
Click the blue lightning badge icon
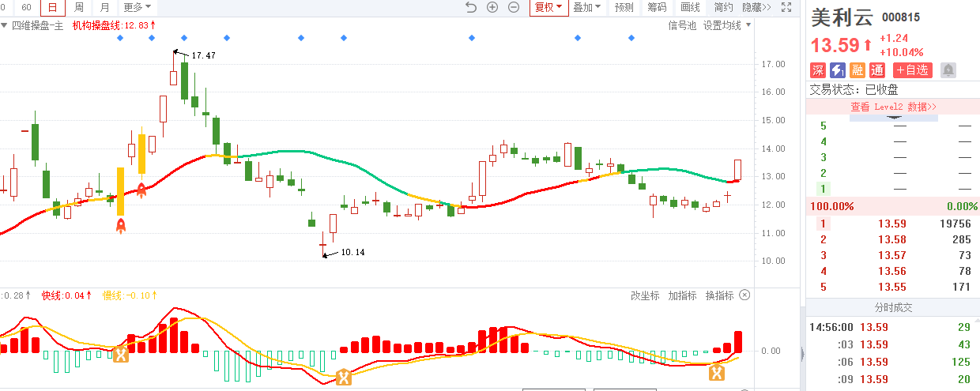838,70
